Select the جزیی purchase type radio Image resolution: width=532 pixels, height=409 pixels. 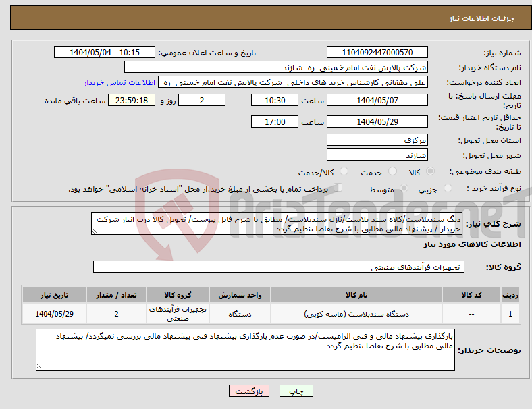point(448,188)
